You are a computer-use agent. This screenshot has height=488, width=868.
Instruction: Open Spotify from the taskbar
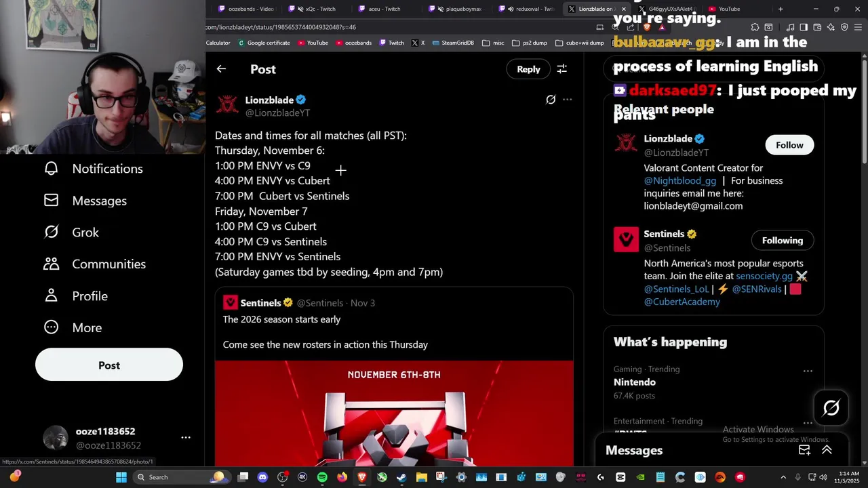(322, 477)
